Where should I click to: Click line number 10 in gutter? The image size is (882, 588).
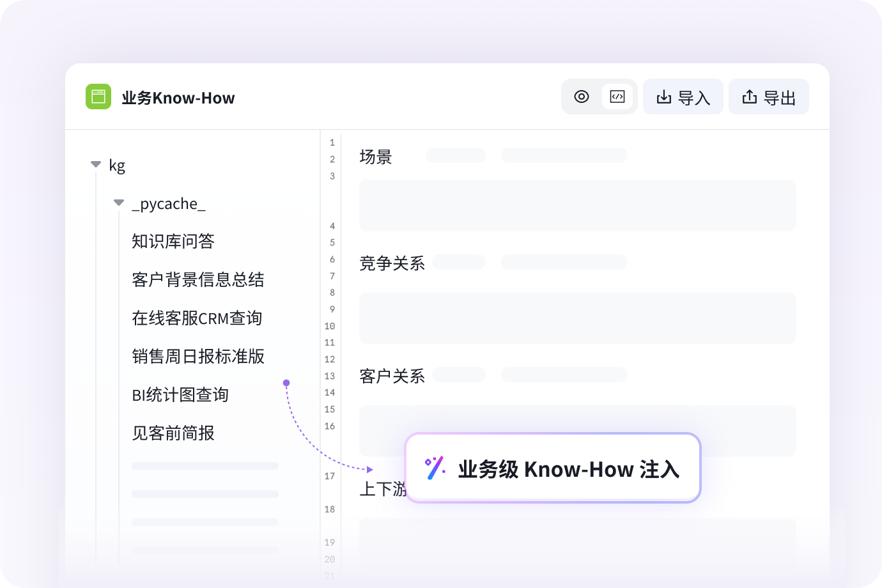[330, 326]
